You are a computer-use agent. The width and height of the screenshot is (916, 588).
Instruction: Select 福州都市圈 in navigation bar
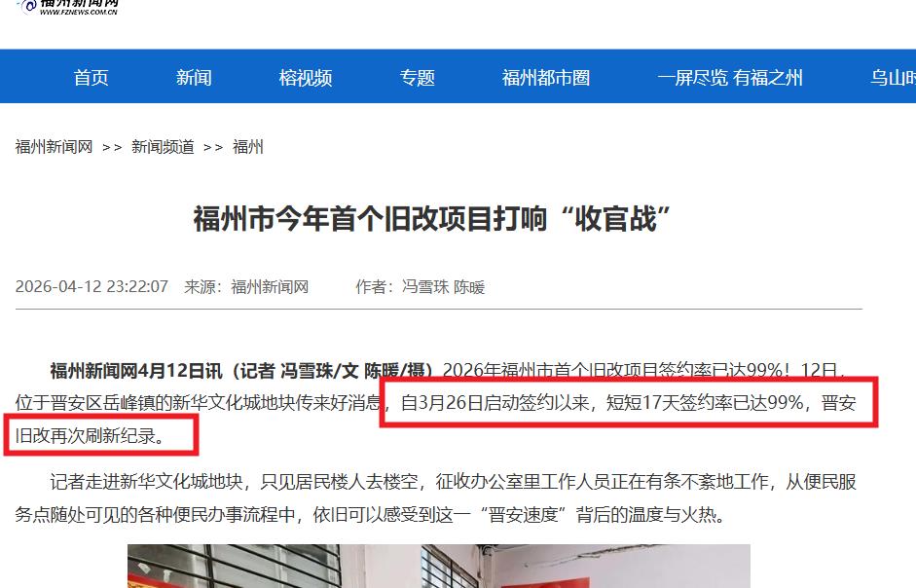click(x=546, y=77)
